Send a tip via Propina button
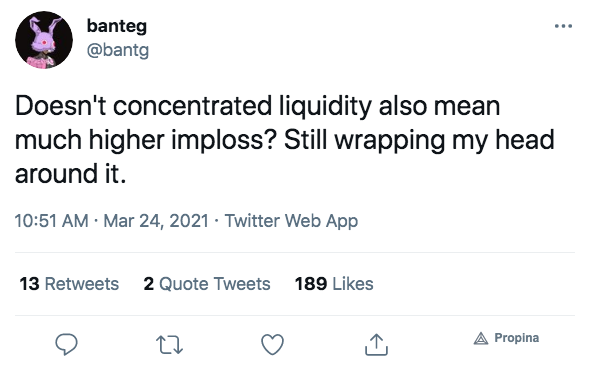Screen dimensions: 591x370 pyautogui.click(x=506, y=338)
